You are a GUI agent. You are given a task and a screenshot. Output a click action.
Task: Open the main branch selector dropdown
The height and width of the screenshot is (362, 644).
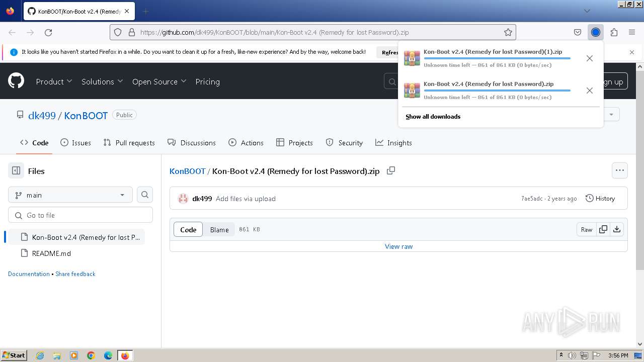point(70,195)
